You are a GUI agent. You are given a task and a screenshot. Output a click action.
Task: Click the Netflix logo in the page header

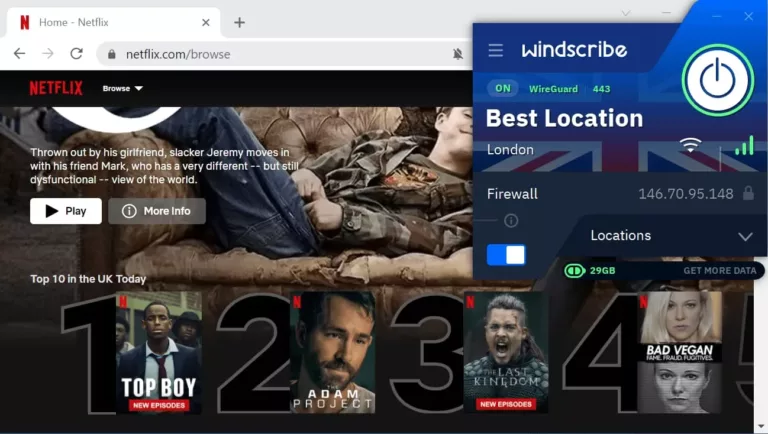(56, 89)
